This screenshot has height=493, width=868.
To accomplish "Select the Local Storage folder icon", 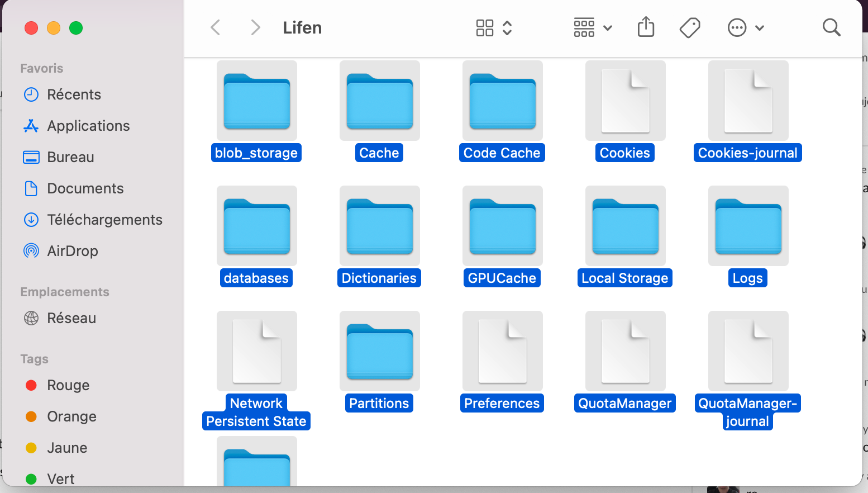I will tap(626, 226).
